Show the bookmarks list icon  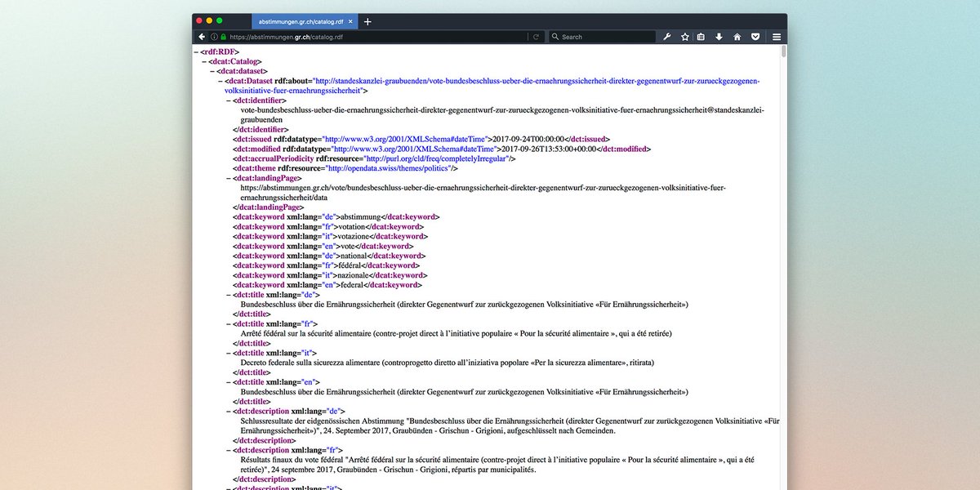701,37
